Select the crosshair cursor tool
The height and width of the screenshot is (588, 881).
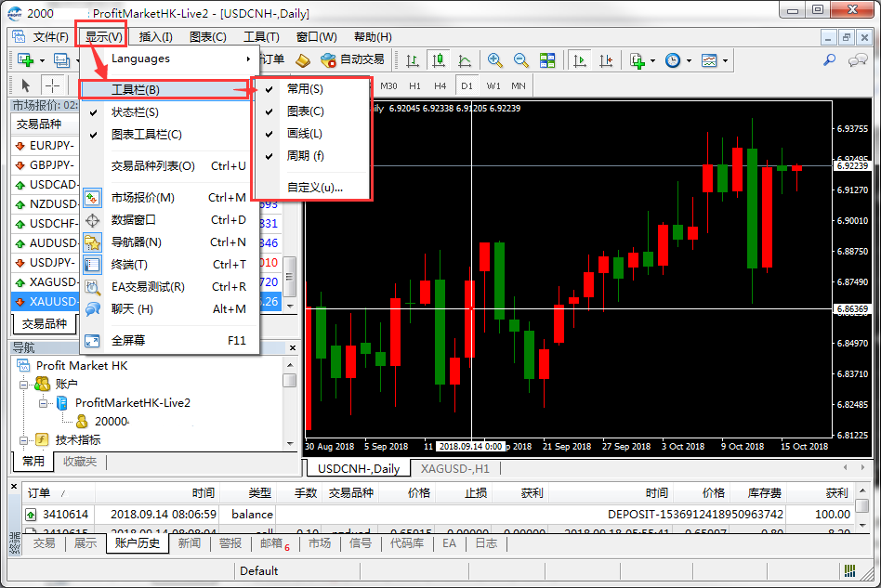tap(53, 85)
